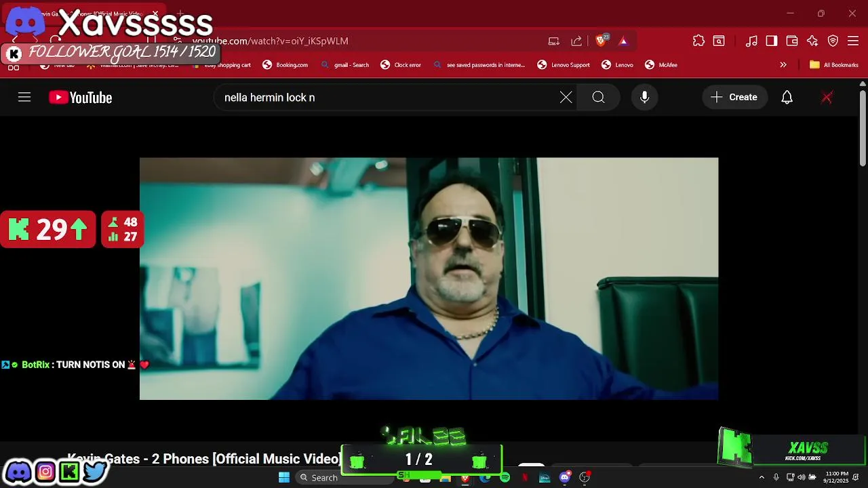Screen dimensions: 868x488
Task: Open the browser Extensions puzzle icon
Action: pyautogui.click(x=698, y=41)
